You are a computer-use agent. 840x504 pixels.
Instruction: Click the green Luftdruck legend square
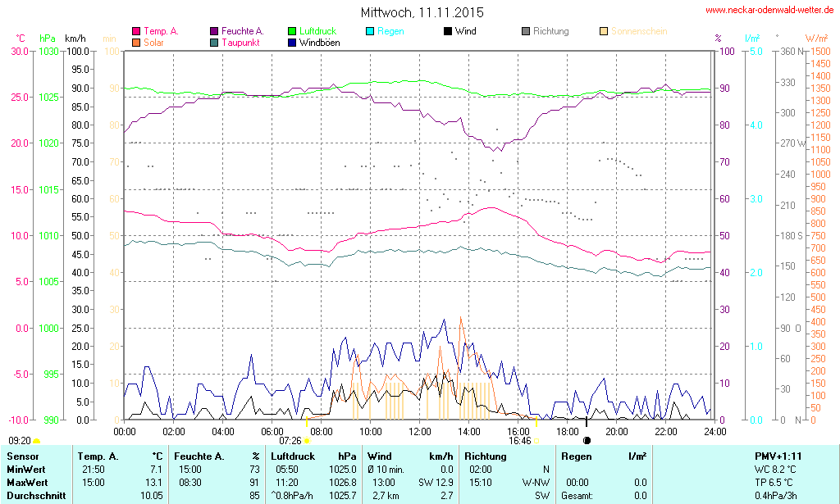pos(292,32)
